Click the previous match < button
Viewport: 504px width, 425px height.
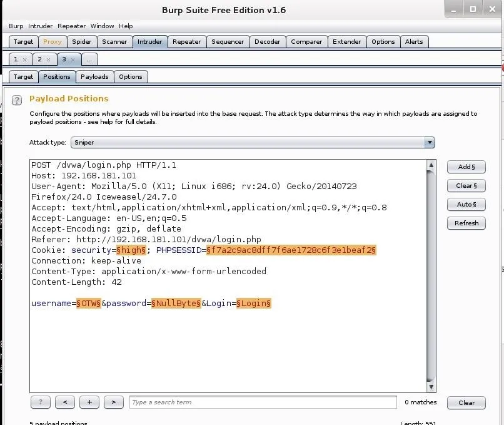click(65, 402)
